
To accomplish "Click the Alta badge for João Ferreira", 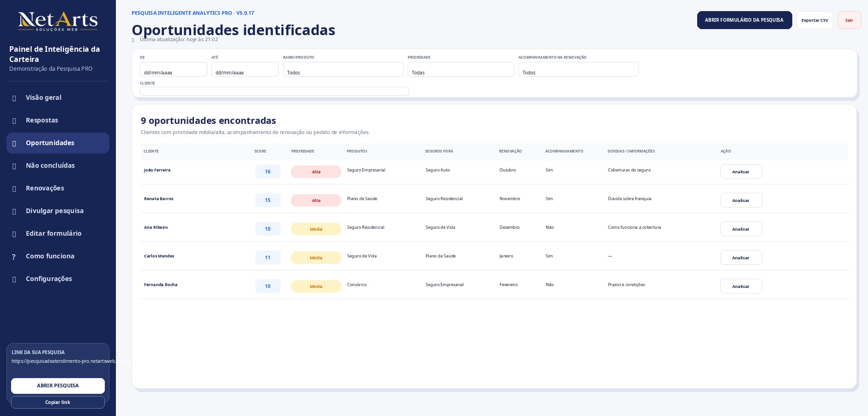I will [316, 171].
